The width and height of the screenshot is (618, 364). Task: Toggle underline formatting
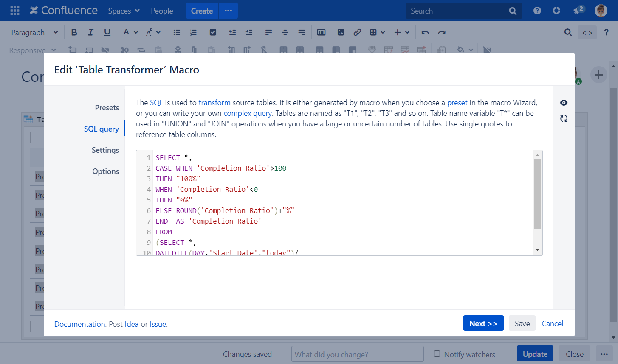[107, 32]
